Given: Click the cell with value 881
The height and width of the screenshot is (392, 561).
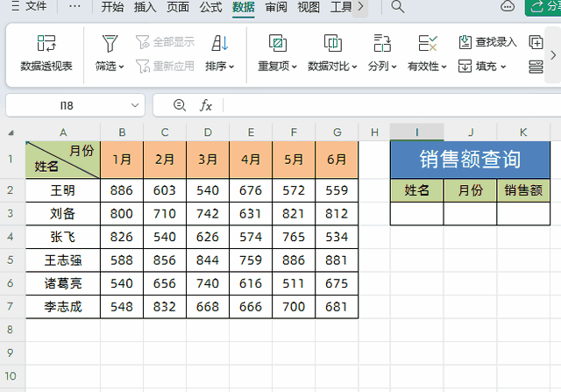Looking at the screenshot, I should coord(337,260).
